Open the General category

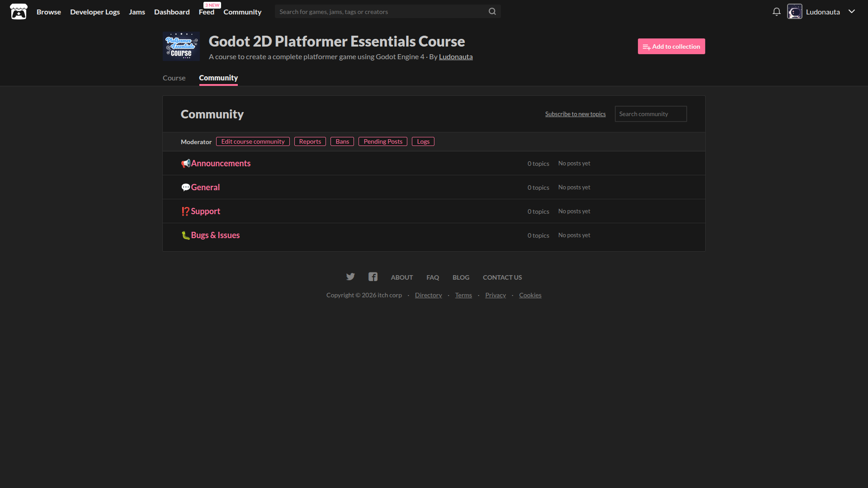pyautogui.click(x=205, y=188)
